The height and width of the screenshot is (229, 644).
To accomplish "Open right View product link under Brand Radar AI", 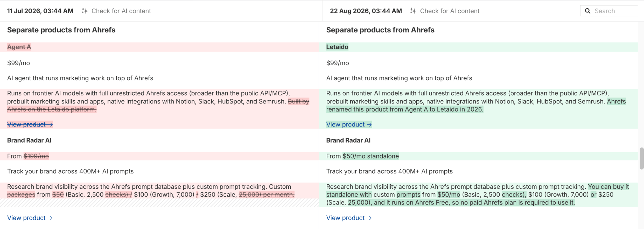I will pyautogui.click(x=349, y=218).
